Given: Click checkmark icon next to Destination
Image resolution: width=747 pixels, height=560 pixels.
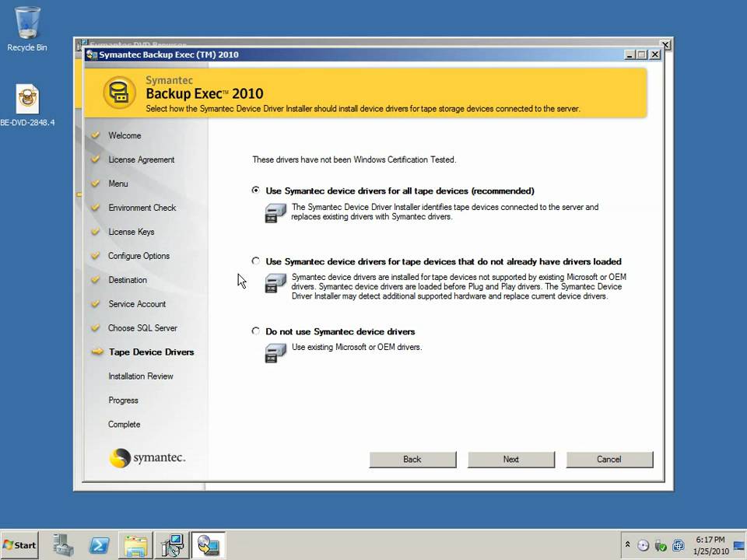Looking at the screenshot, I should point(96,279).
